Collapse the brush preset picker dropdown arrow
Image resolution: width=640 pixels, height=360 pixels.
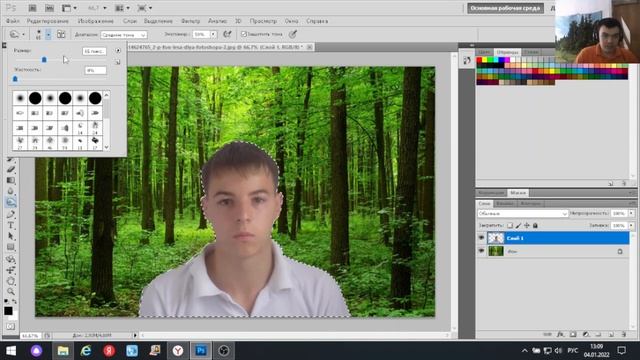tap(48, 35)
